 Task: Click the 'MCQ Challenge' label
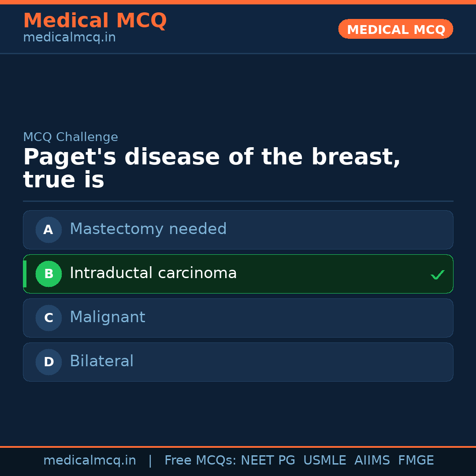(71, 137)
